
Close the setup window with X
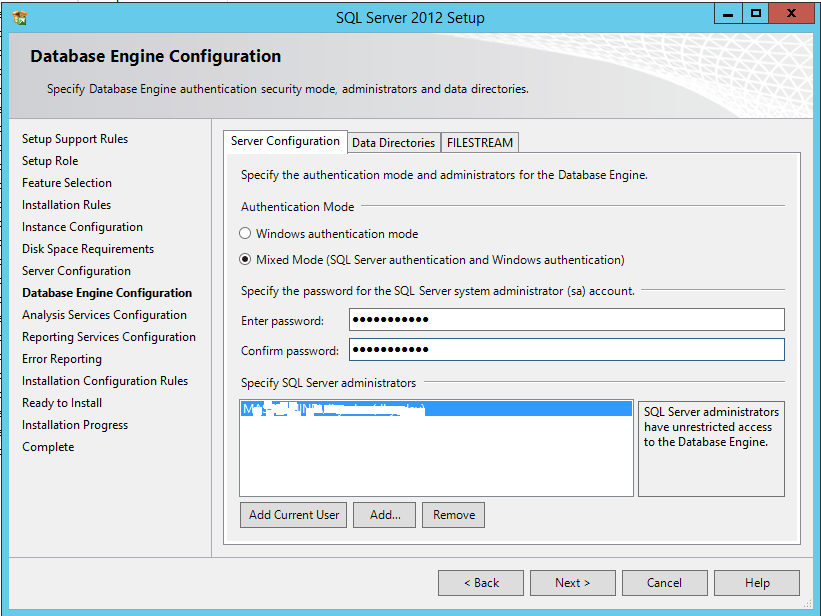(x=792, y=14)
